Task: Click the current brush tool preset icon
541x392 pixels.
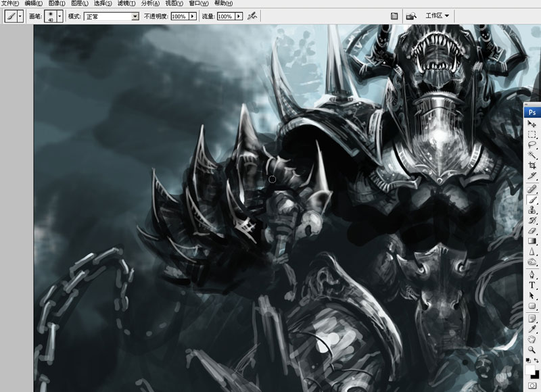Action: pos(11,16)
